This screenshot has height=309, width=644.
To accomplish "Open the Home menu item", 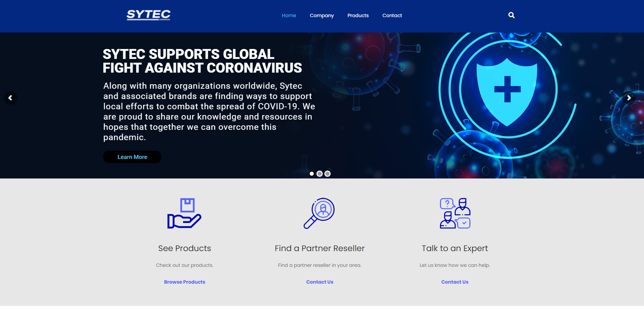I will point(289,15).
